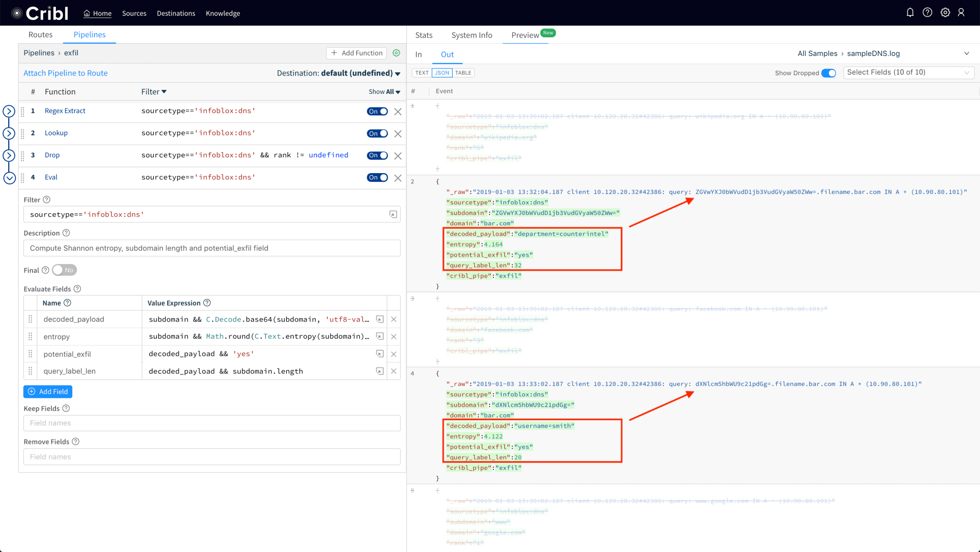The height and width of the screenshot is (552, 980).
Task: Expand the Filter expression editor icon
Action: pos(393,215)
